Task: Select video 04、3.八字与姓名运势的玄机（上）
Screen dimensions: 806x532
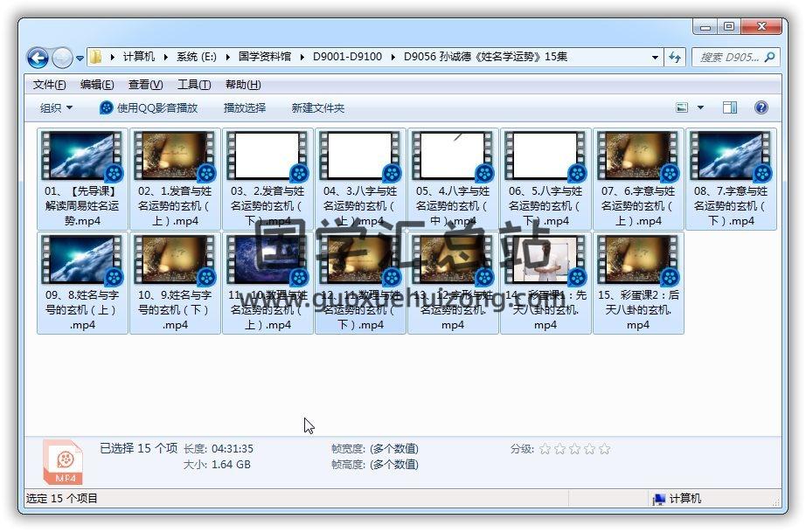Action: 360,179
